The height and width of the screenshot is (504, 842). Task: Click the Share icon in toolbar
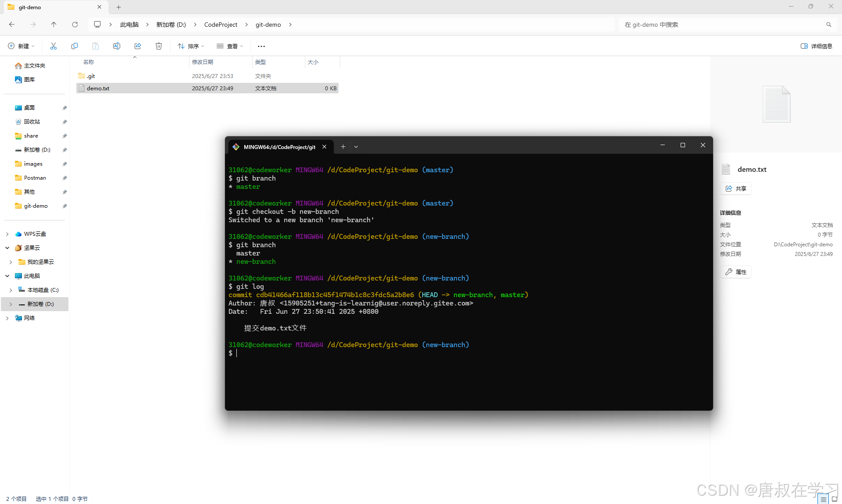tap(138, 46)
